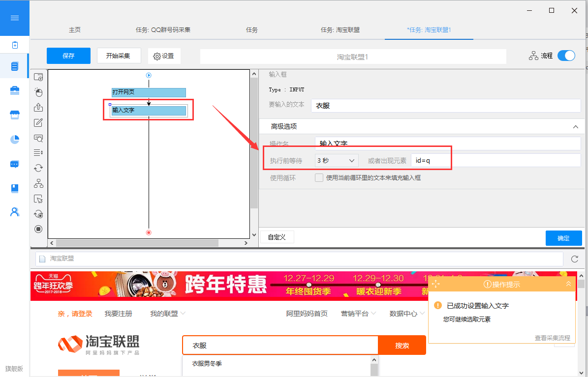Viewport: 588px width, 377px height.
Task: Open the tutorial book icon in the sidebar
Action: [15, 188]
